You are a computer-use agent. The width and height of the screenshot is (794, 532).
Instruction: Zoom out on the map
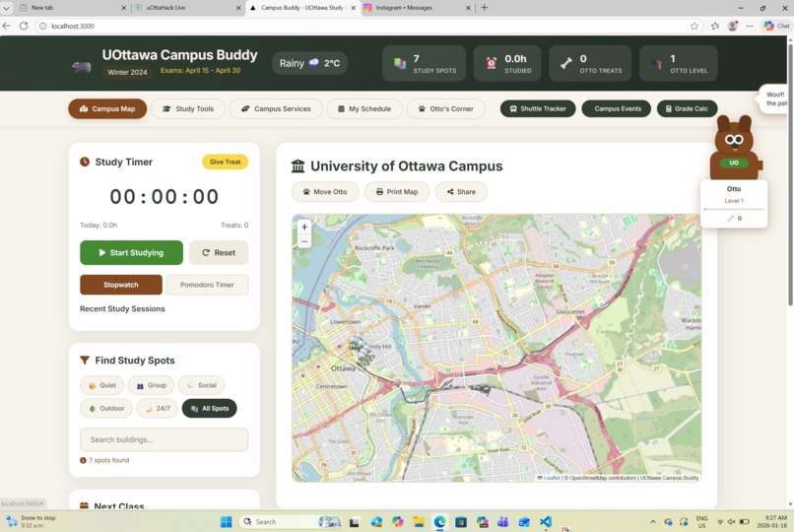(x=304, y=242)
